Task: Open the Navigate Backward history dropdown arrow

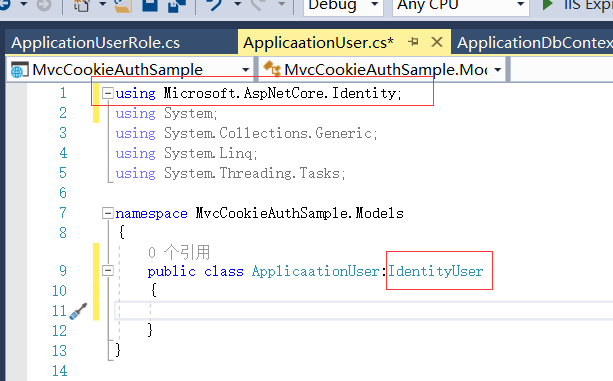Action: (x=23, y=5)
